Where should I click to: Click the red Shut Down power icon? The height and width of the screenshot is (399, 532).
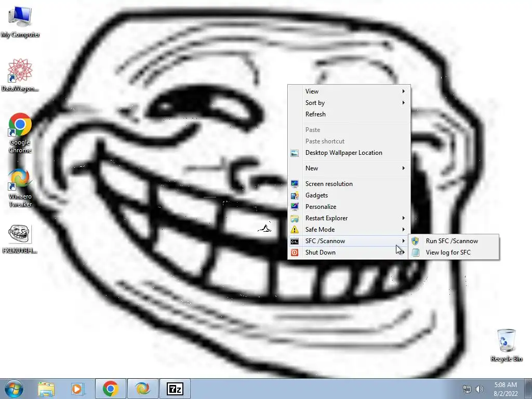tap(295, 252)
